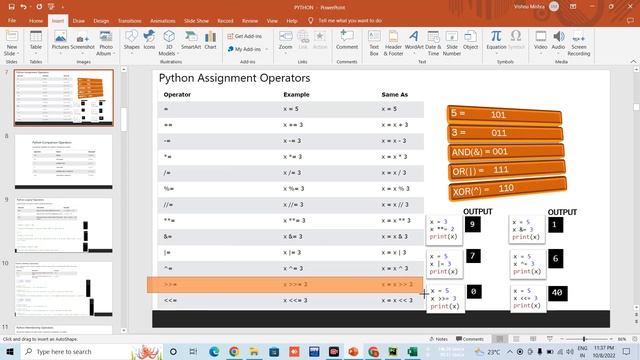Insert an Object
The image size is (640, 360).
pos(470,41)
